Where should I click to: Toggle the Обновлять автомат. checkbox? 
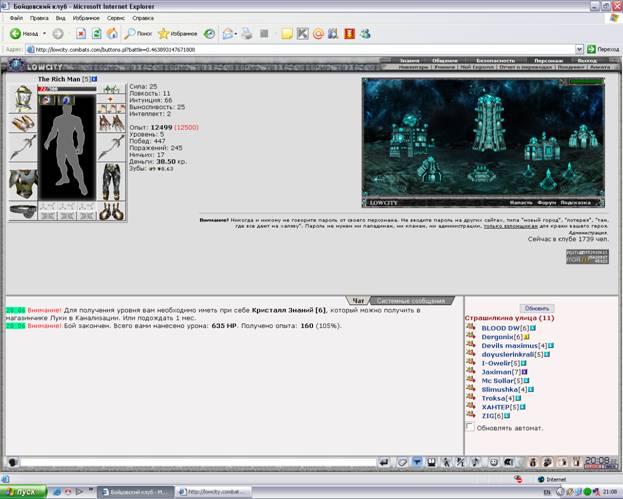click(x=470, y=427)
